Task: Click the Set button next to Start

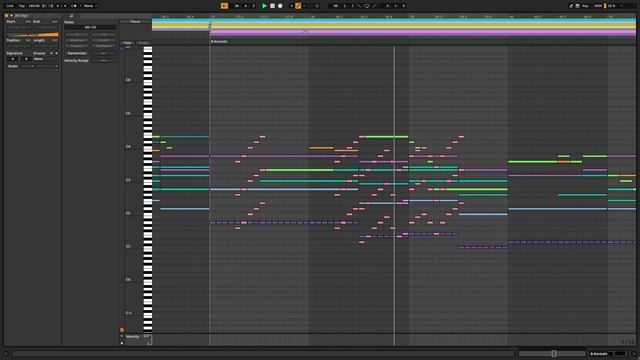Action: tap(28, 21)
